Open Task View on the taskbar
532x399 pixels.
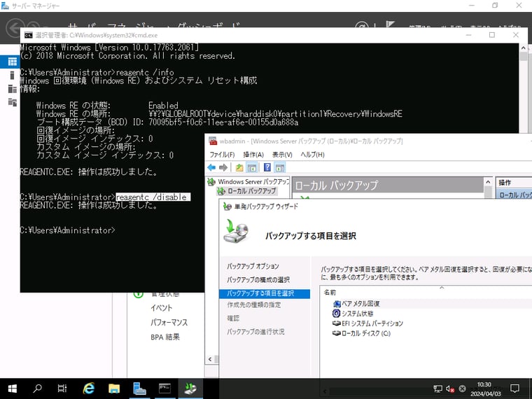point(62,388)
